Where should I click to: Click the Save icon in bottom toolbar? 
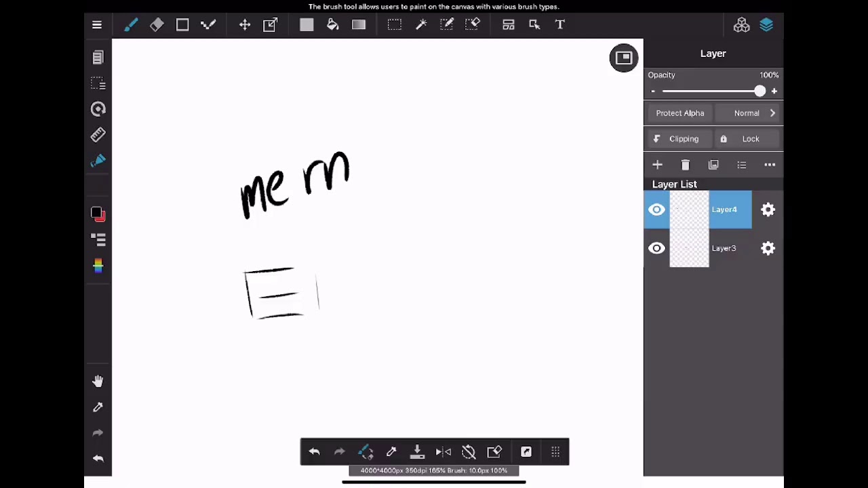pos(417,452)
